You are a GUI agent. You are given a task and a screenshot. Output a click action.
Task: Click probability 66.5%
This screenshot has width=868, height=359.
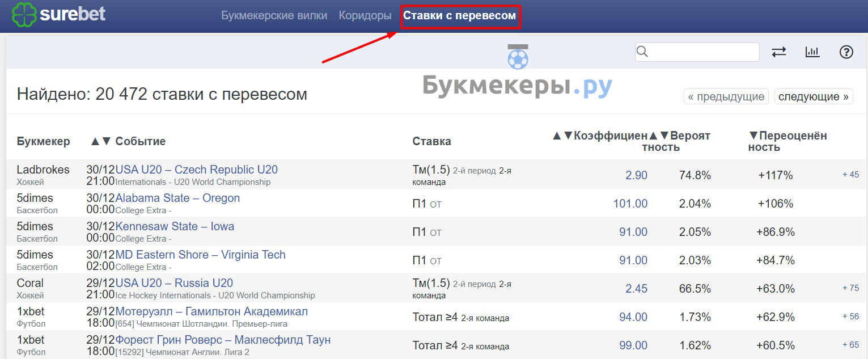695,289
